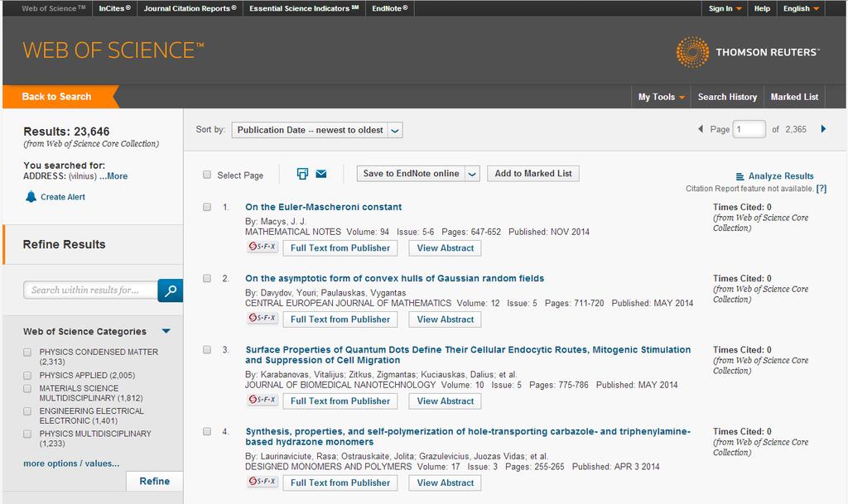Click the Refine button
The width and height of the screenshot is (848, 504).
pos(155,482)
